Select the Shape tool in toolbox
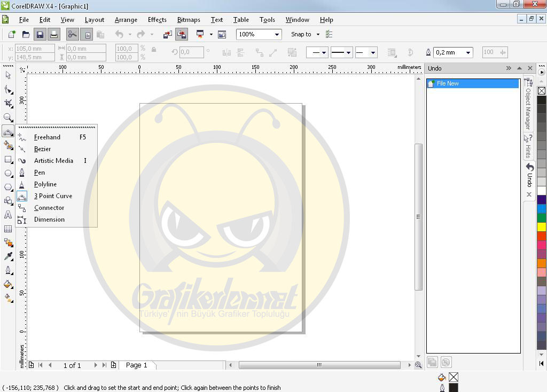547x392 pixels. pyautogui.click(x=8, y=90)
